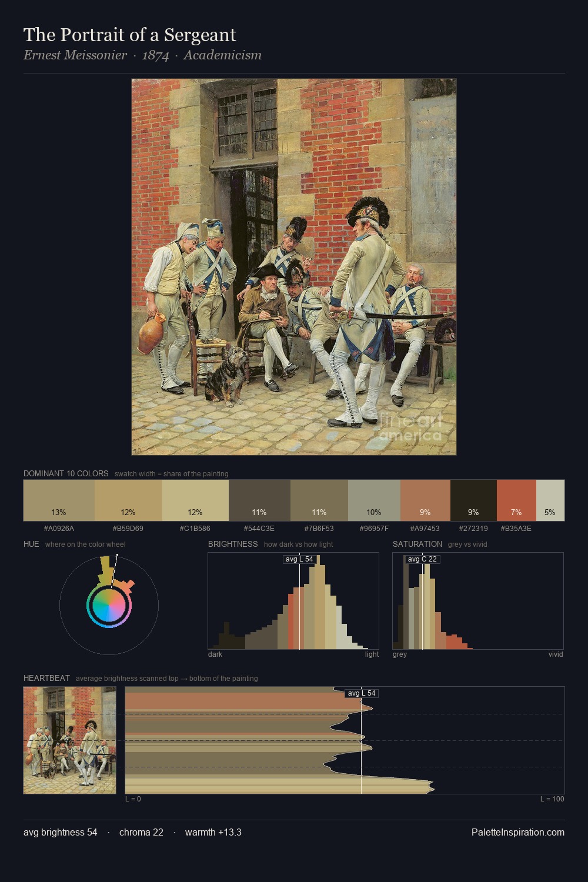Click the 'avg C 22' saturation label
This screenshot has height=882, width=588.
tap(422, 559)
